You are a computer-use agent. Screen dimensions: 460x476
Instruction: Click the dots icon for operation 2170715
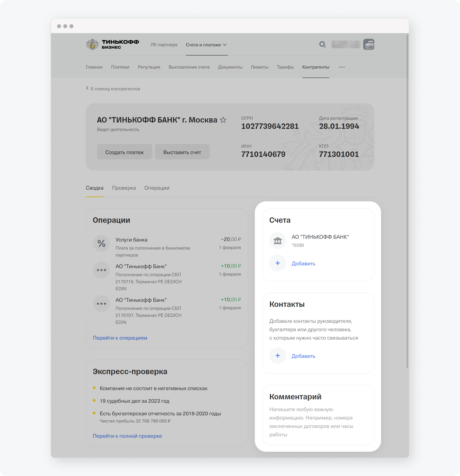coord(101,270)
